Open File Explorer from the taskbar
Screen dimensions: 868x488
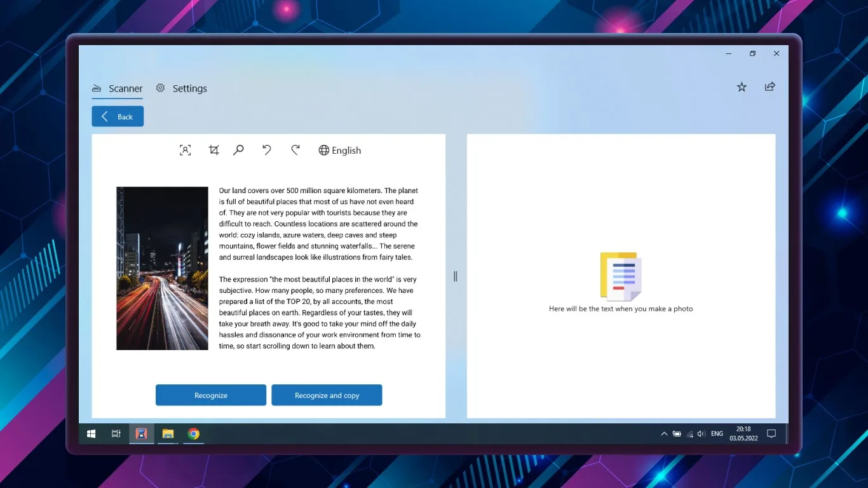pyautogui.click(x=168, y=434)
